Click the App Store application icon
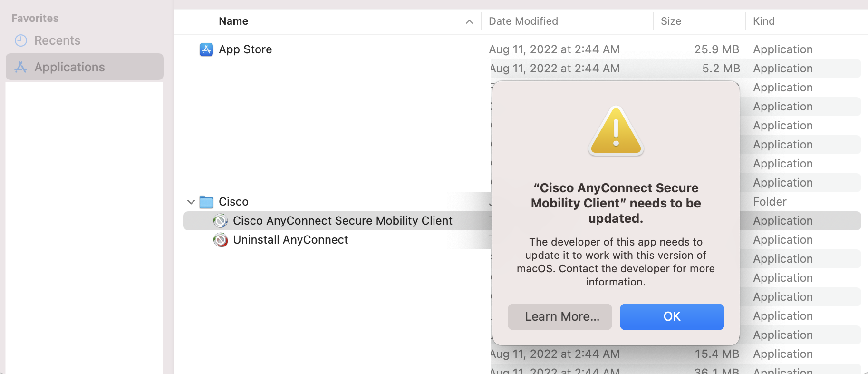The width and height of the screenshot is (868, 374). 206,49
